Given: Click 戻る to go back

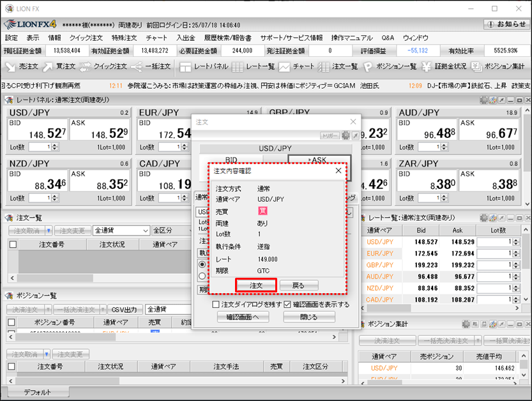Looking at the screenshot, I should [x=298, y=285].
